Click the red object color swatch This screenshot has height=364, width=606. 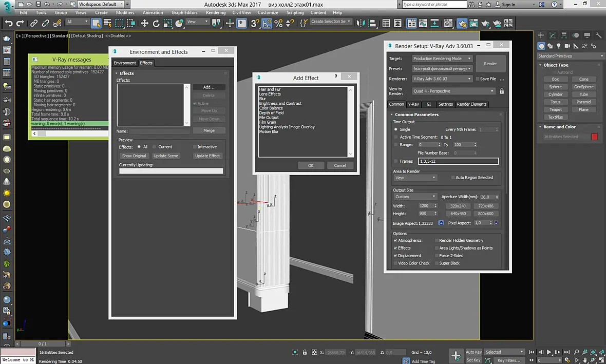tap(594, 137)
